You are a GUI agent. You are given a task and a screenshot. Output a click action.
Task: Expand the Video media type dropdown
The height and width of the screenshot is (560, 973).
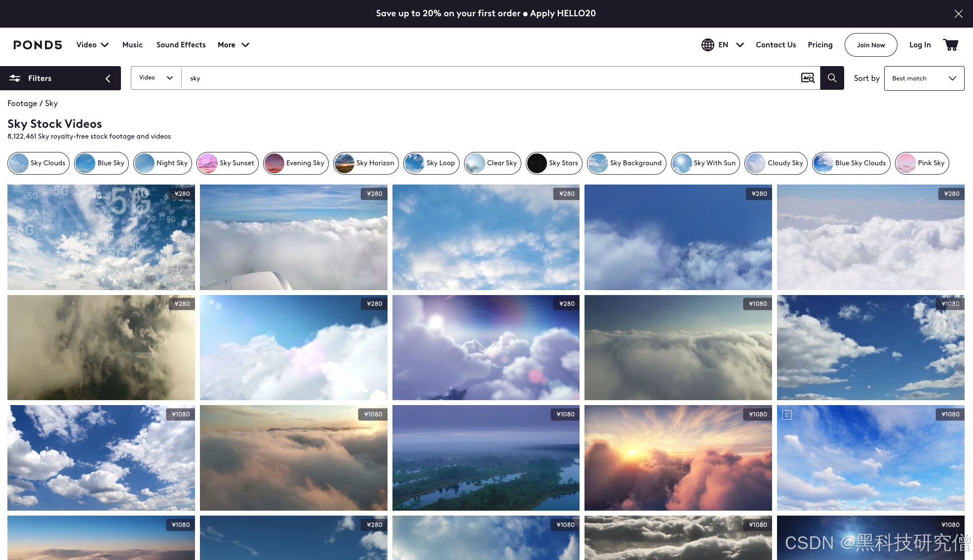pos(156,78)
